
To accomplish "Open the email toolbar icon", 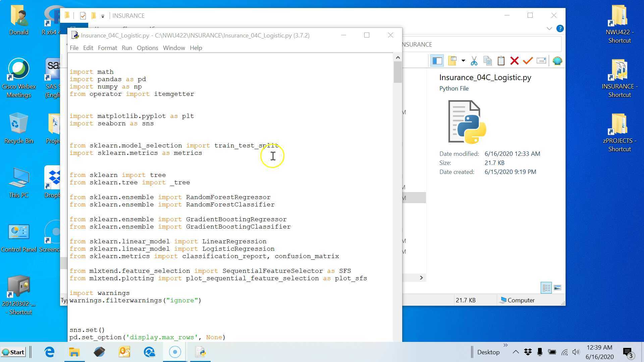I will click(x=541, y=61).
